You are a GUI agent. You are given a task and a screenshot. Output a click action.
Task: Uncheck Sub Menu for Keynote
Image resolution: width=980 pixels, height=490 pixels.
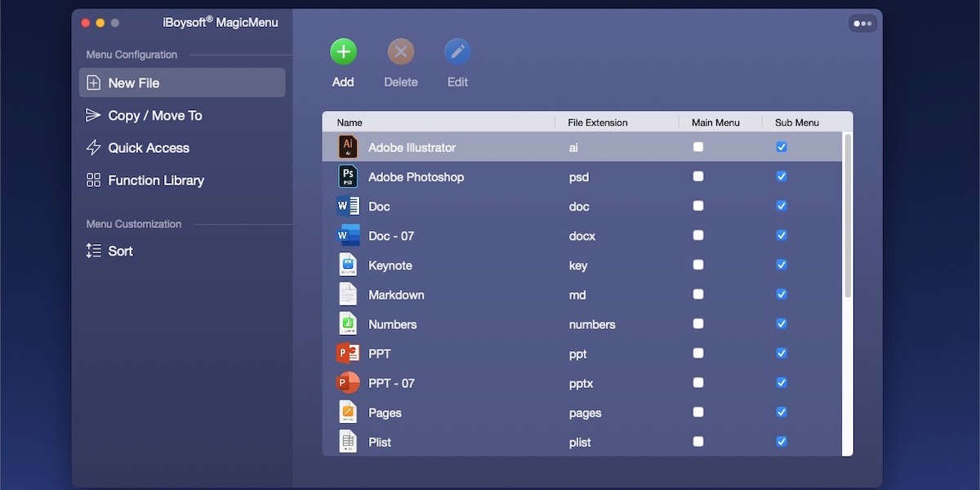pyautogui.click(x=782, y=265)
